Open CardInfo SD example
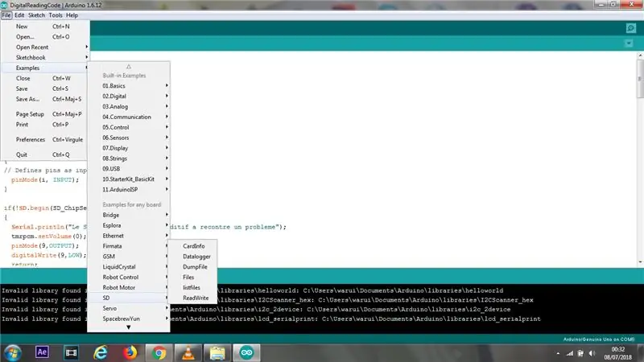The width and height of the screenshot is (644, 362). (x=193, y=246)
